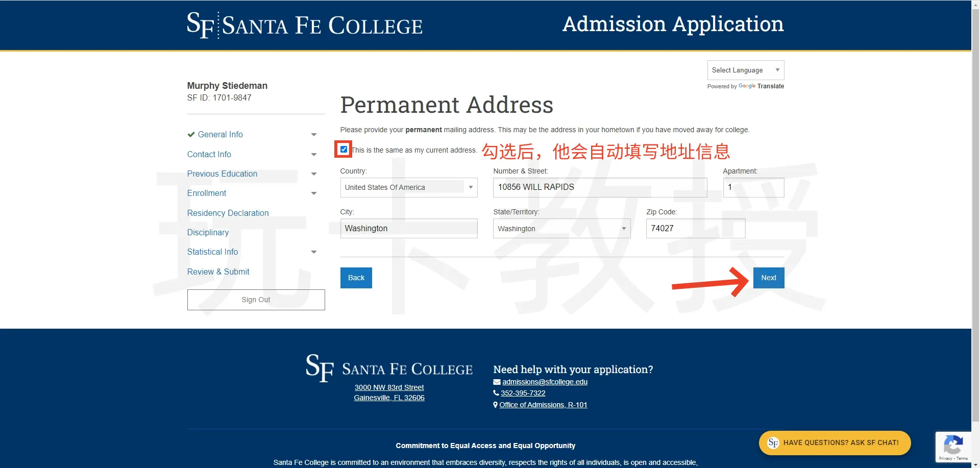Click the map pin icon for Office of Admissions
Viewport: 980px width, 468px height.
coord(496,405)
